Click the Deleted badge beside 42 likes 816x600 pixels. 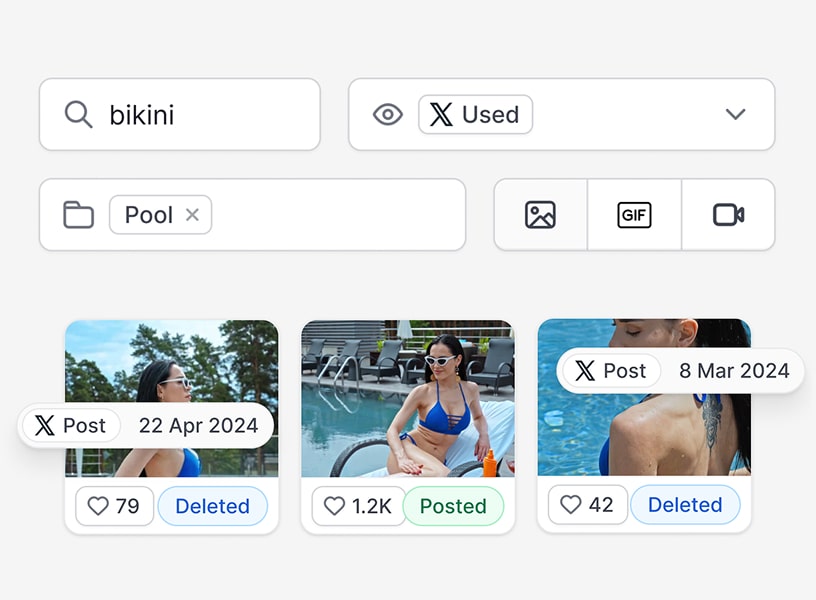click(685, 505)
